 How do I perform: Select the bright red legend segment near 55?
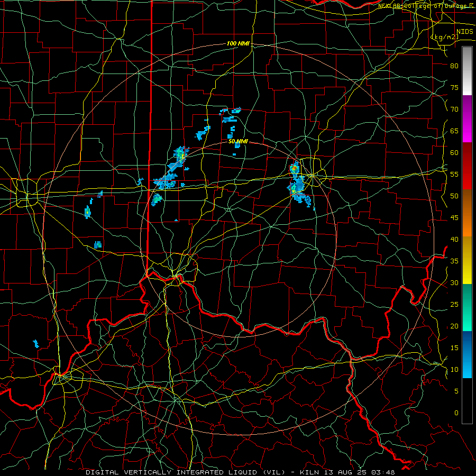[467, 177]
